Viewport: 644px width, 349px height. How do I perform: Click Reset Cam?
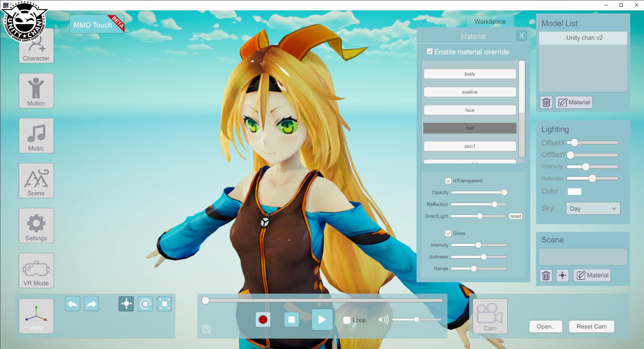pos(591,326)
